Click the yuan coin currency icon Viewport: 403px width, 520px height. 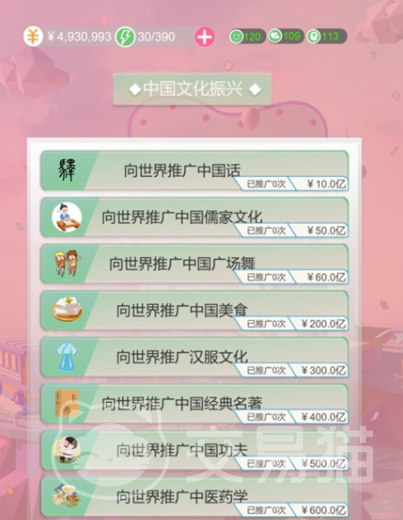coord(33,36)
